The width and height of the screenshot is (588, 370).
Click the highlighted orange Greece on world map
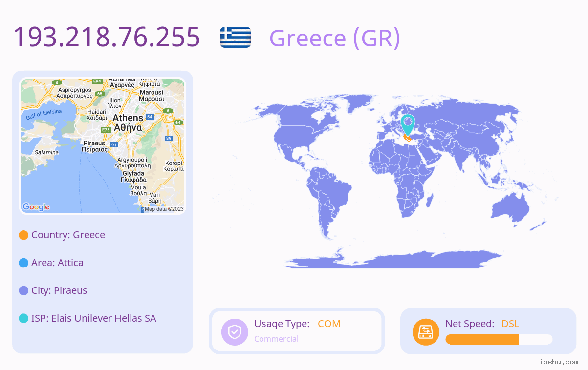tap(407, 139)
